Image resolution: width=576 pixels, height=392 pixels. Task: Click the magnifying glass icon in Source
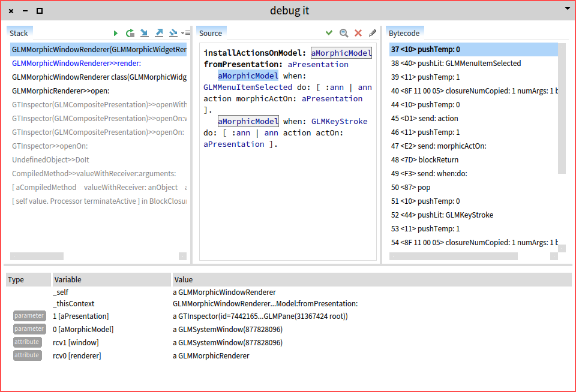[x=344, y=33]
